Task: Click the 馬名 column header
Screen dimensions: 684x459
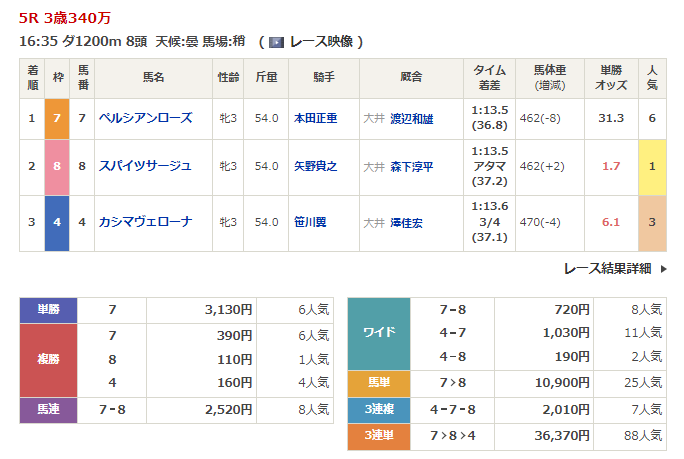Action: [153, 77]
